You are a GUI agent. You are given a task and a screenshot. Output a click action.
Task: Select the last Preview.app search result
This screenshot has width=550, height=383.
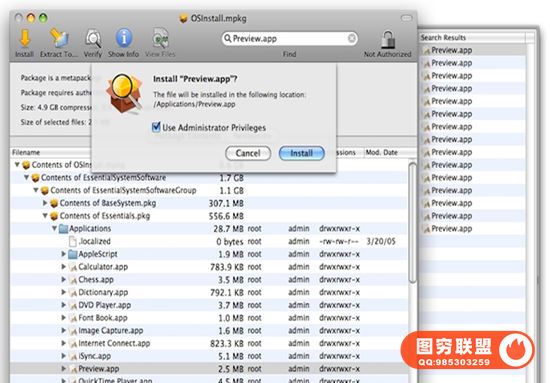pyautogui.click(x=472, y=229)
